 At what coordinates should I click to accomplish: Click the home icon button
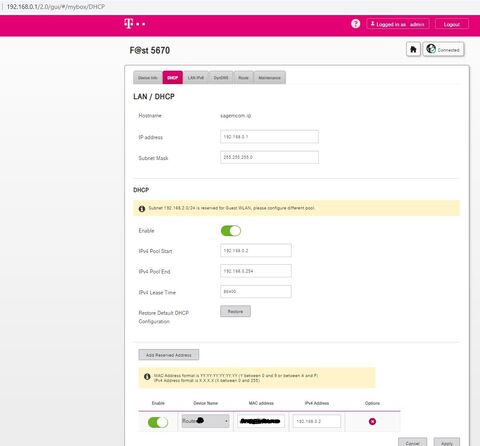tap(413, 50)
